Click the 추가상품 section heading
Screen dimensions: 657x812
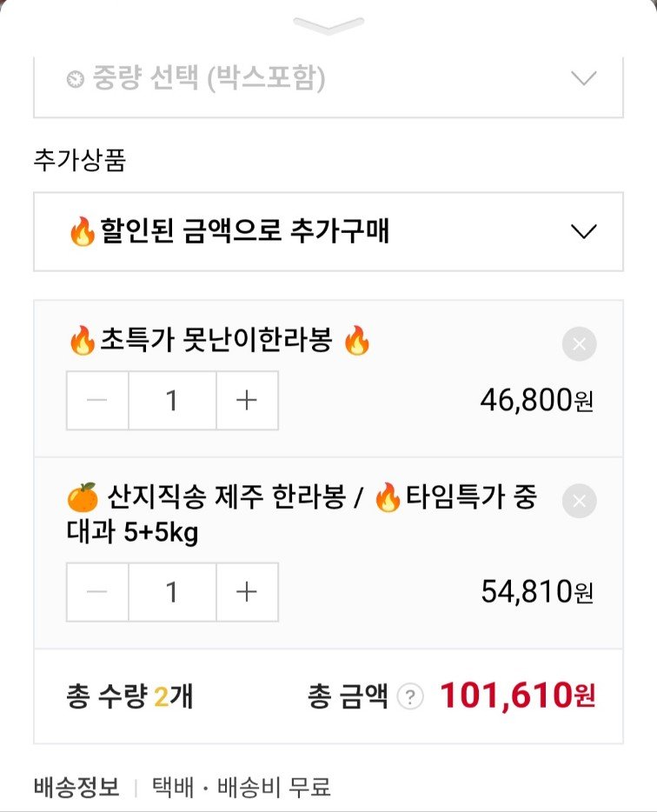click(79, 161)
